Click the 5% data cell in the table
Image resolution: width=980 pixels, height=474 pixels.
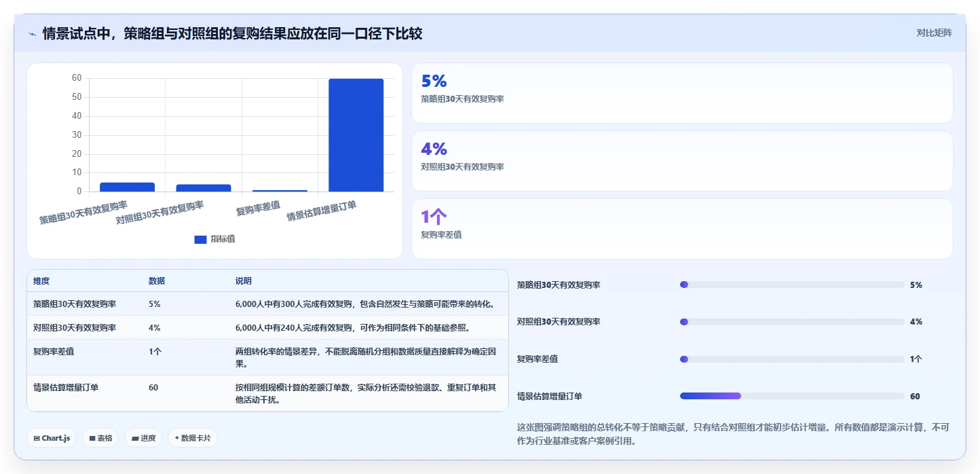(x=155, y=304)
